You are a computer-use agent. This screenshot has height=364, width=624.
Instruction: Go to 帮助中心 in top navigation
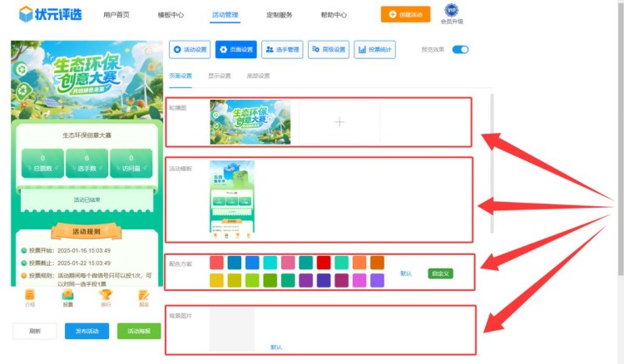pyautogui.click(x=334, y=15)
